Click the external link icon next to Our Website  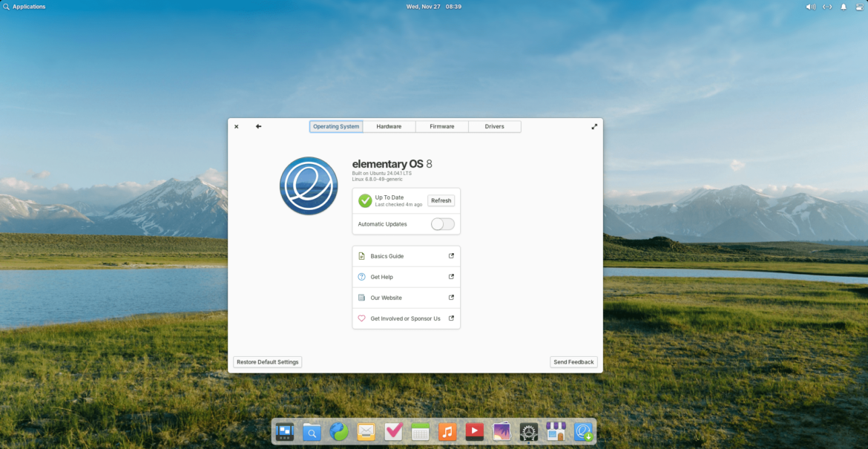click(450, 297)
